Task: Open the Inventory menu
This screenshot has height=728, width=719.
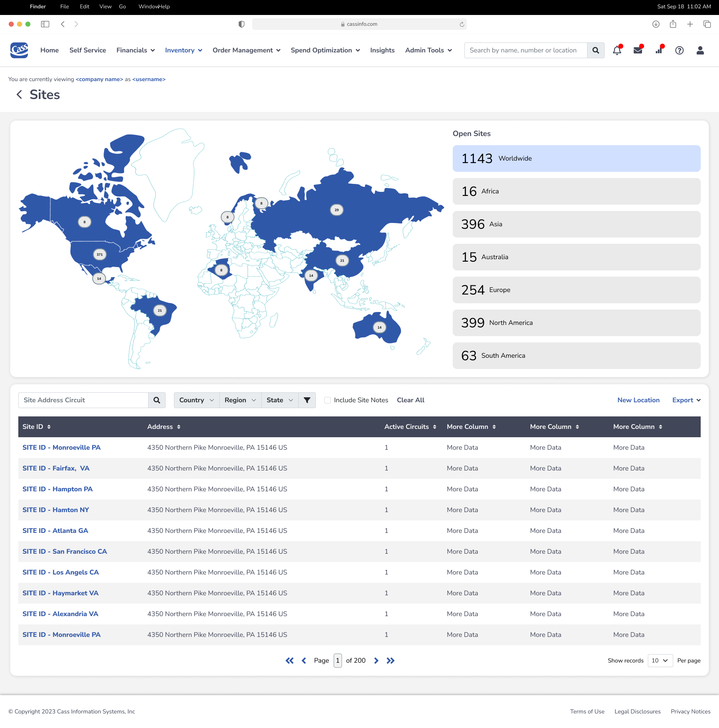Action: point(183,50)
